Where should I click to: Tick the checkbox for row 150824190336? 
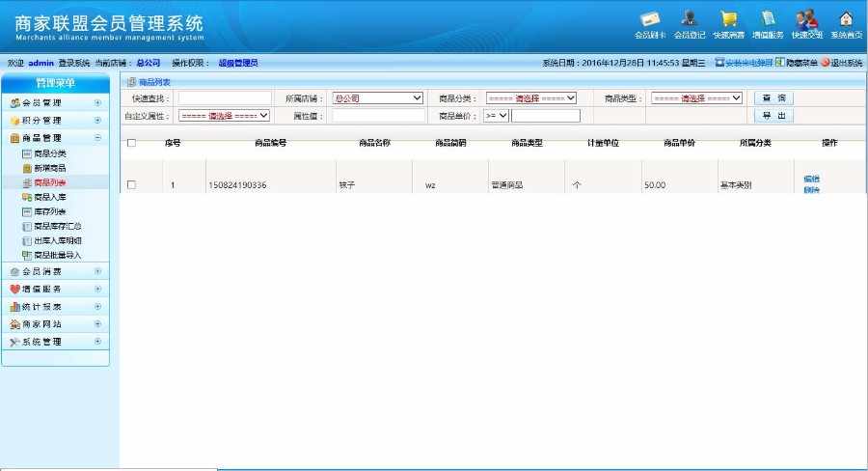click(x=131, y=184)
